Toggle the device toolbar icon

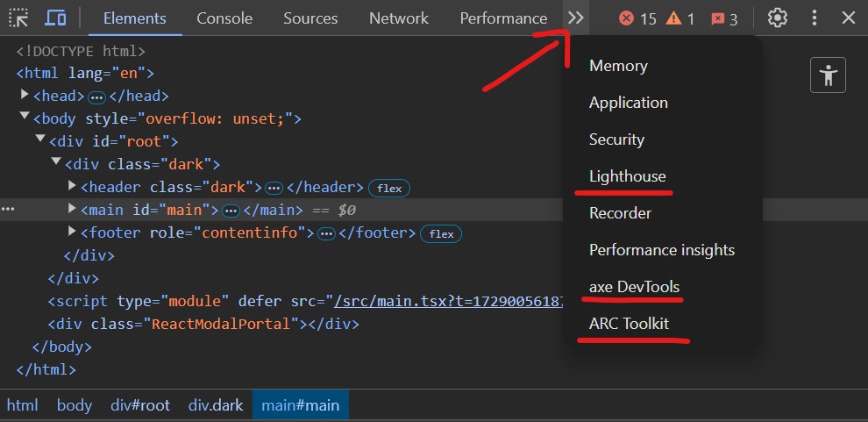[55, 18]
